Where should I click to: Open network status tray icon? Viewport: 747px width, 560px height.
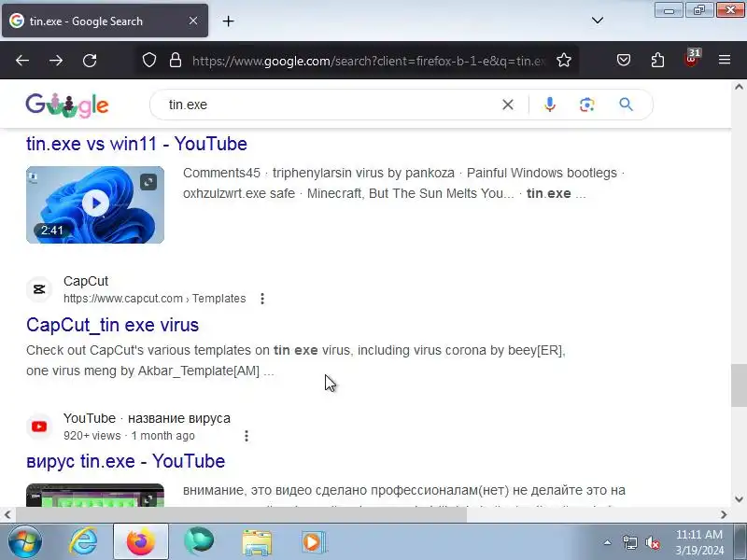click(629, 542)
